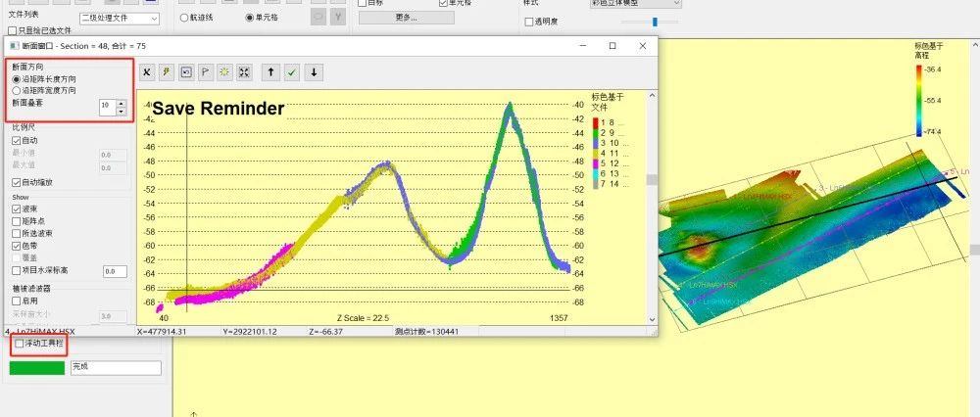The width and height of the screenshot is (980, 417).
Task: Maximize the 断面窗口 window
Action: coord(612,46)
